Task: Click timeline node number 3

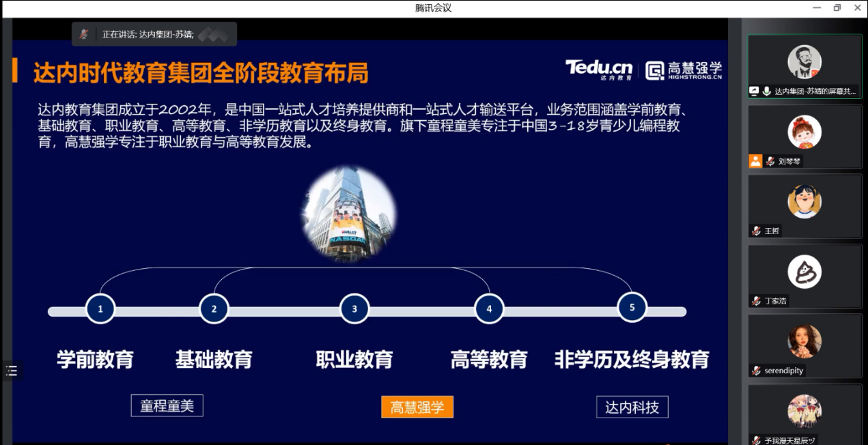Action: click(x=354, y=308)
